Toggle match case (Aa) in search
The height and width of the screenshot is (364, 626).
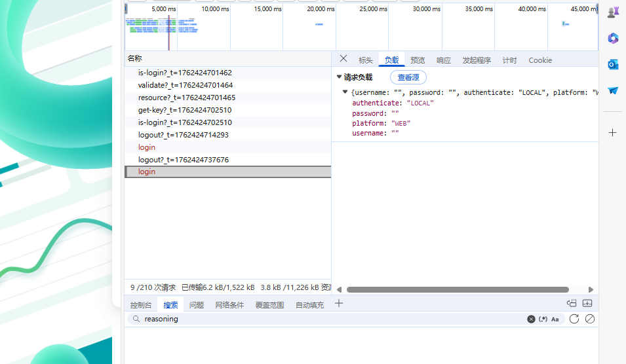pyautogui.click(x=555, y=319)
